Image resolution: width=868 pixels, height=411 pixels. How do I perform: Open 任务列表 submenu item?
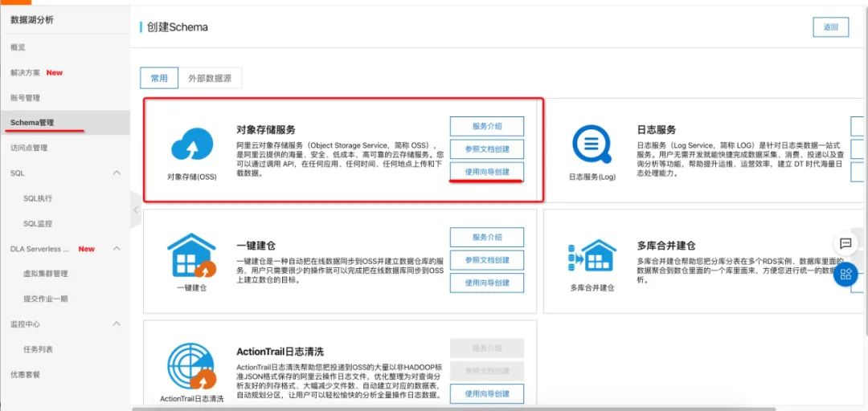[x=39, y=349]
